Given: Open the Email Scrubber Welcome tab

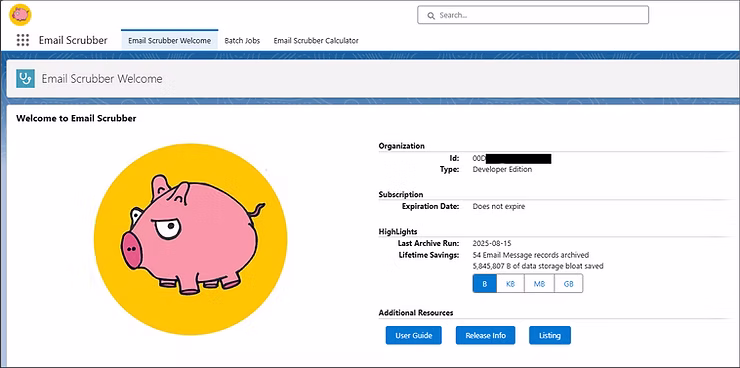Looking at the screenshot, I should pos(169,41).
